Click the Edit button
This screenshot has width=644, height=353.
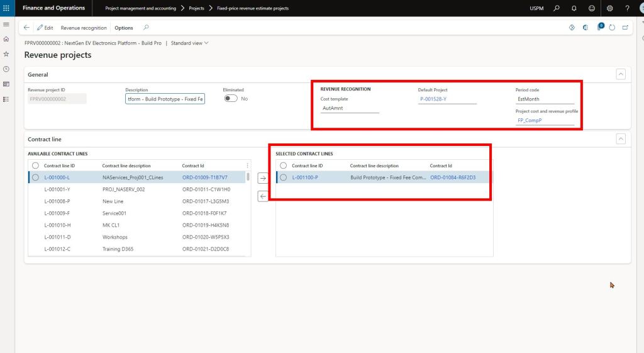pos(45,28)
